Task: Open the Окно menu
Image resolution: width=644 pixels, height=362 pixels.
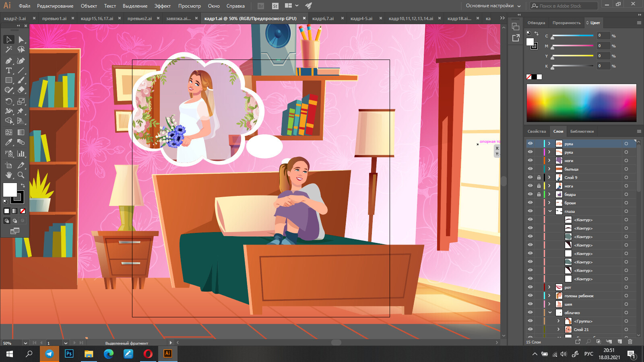Action: click(x=214, y=6)
